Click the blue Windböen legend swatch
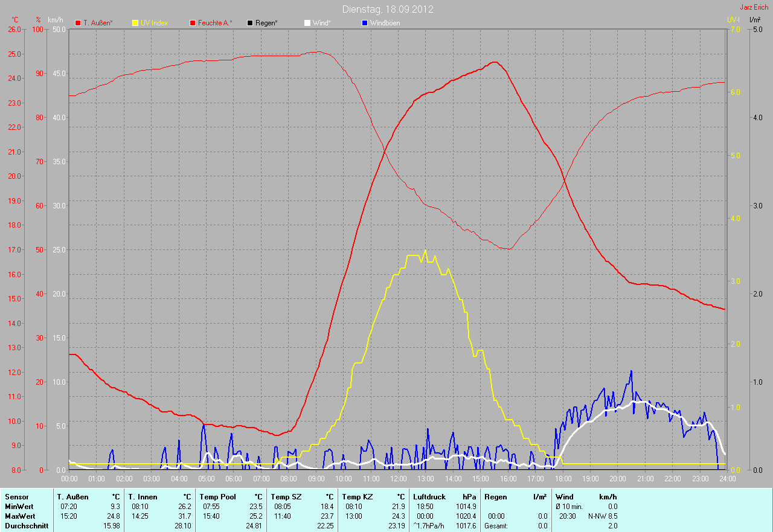This screenshot has height=532, width=773. (x=364, y=23)
